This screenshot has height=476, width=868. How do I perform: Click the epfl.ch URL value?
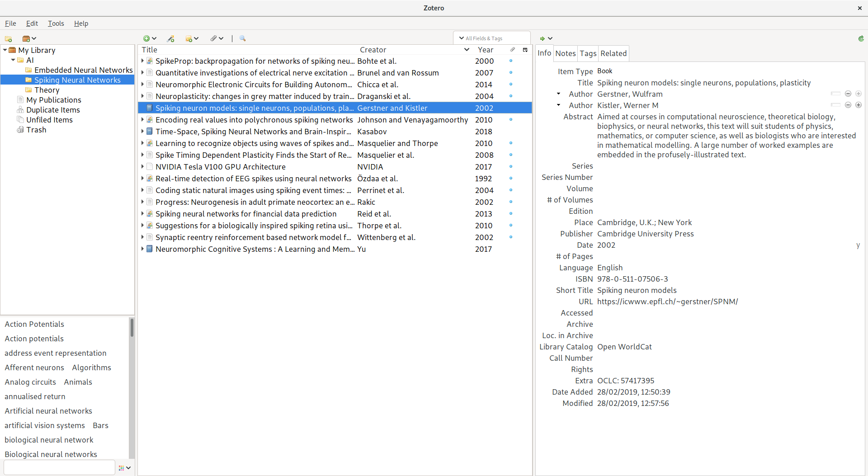(667, 302)
